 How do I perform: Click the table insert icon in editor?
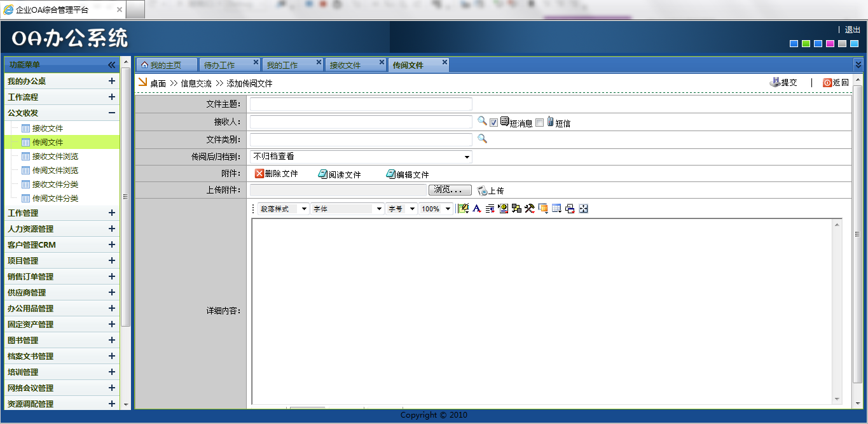pos(556,208)
